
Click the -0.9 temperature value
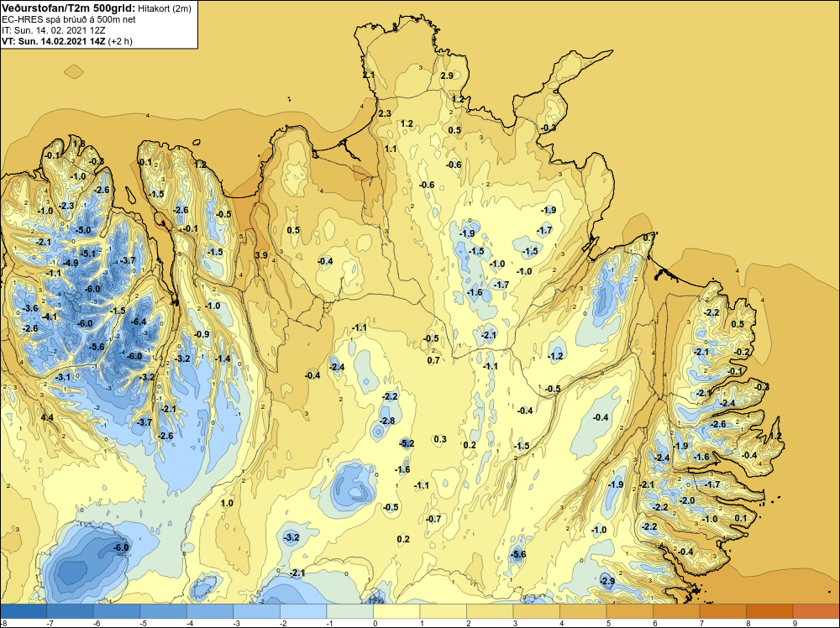[202, 334]
